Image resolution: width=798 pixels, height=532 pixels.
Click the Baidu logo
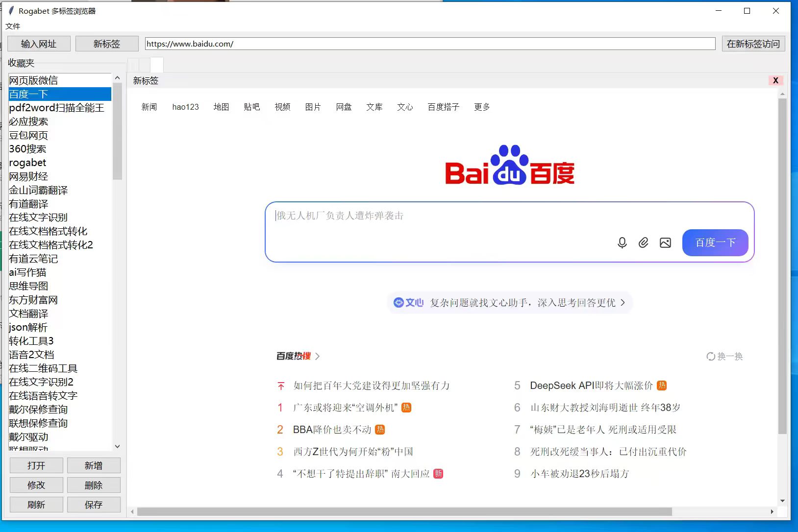(510, 165)
